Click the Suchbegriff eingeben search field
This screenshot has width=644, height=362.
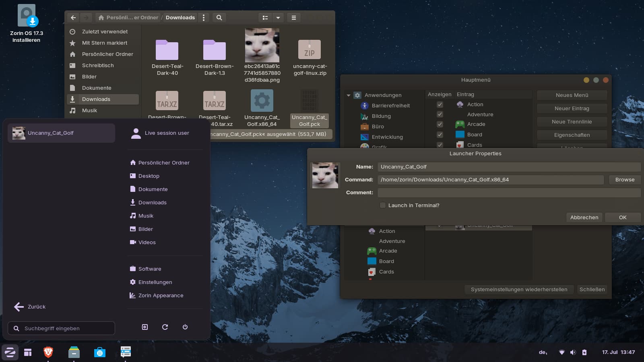click(61, 328)
